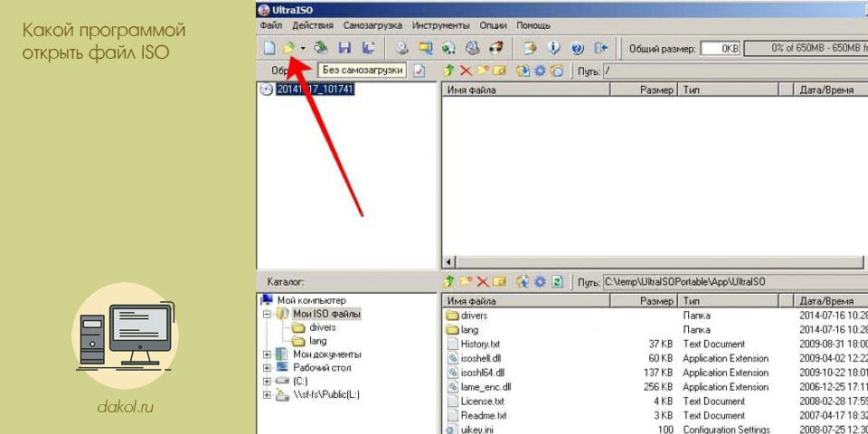The image size is (868, 434).
Task: Click left arrow of horizontal scrollbar
Action: click(449, 262)
